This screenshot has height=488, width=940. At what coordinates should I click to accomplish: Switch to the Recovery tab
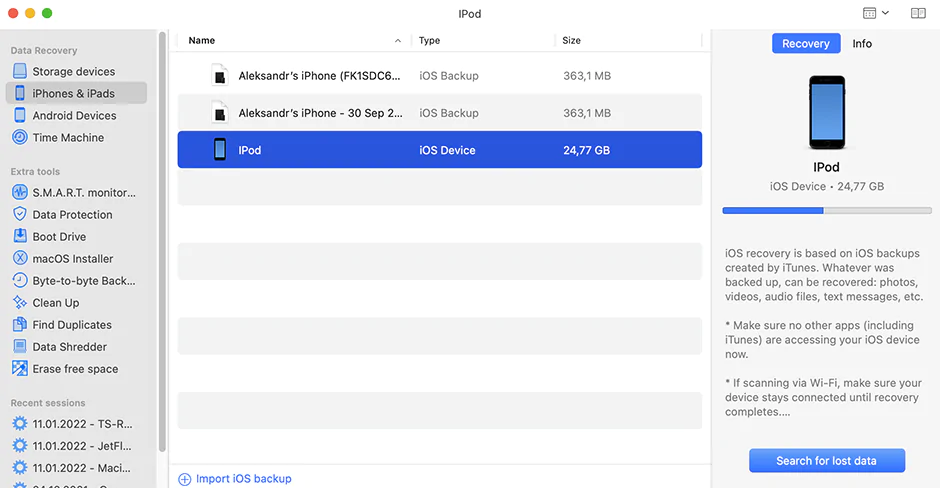point(805,44)
